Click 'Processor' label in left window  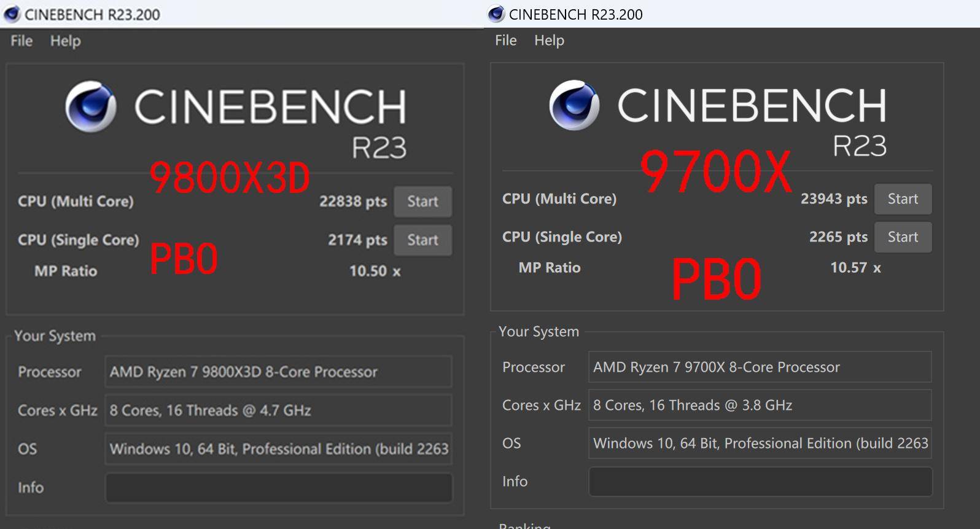(x=49, y=372)
